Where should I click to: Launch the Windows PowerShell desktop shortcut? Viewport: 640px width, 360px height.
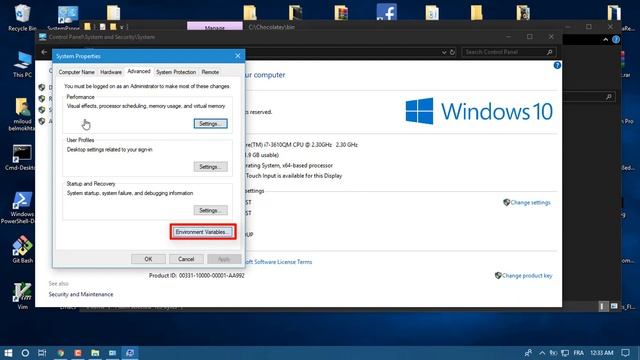[x=21, y=207]
